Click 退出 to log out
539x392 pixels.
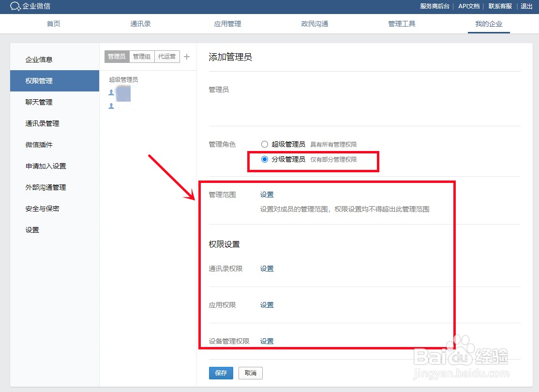pos(526,6)
